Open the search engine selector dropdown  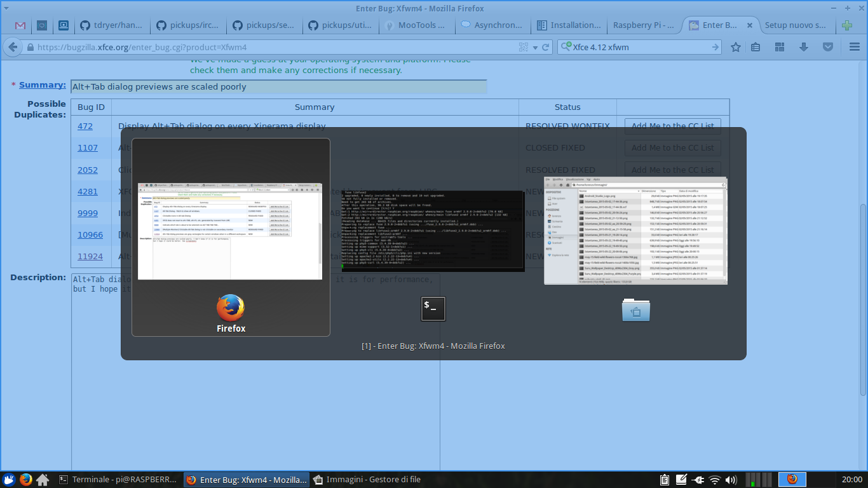coord(566,47)
